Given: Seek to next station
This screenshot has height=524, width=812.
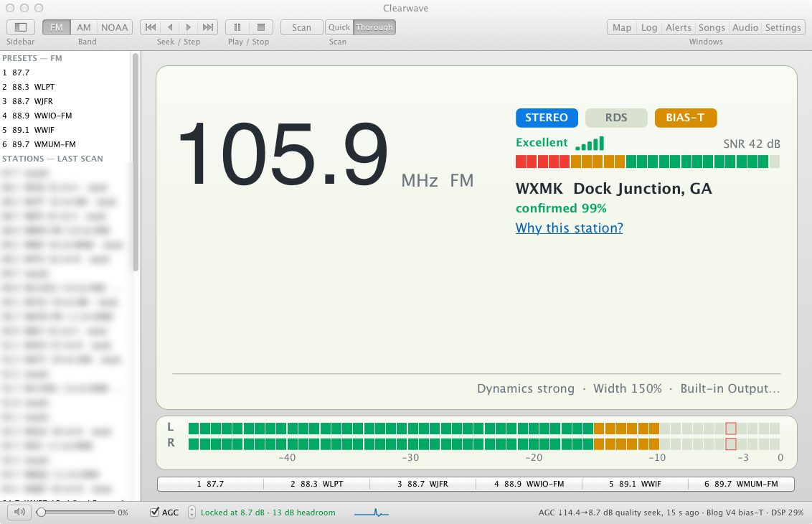Looking at the screenshot, I should (x=207, y=27).
